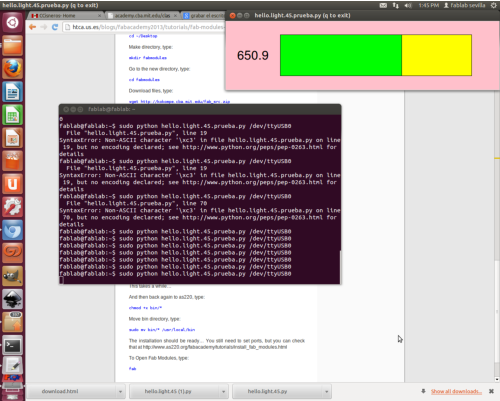Open the network indicator in the top panel
500x401 pixels.
pyautogui.click(x=395, y=5)
